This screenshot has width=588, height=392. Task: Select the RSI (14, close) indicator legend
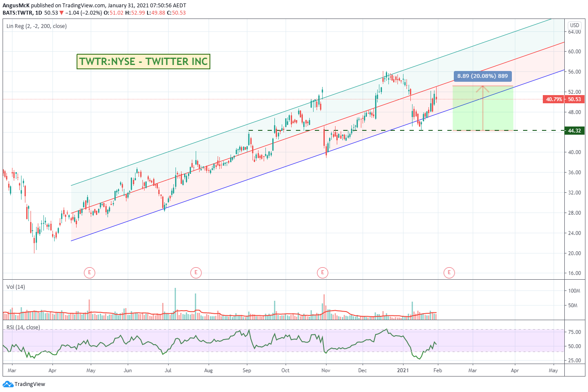[23, 327]
